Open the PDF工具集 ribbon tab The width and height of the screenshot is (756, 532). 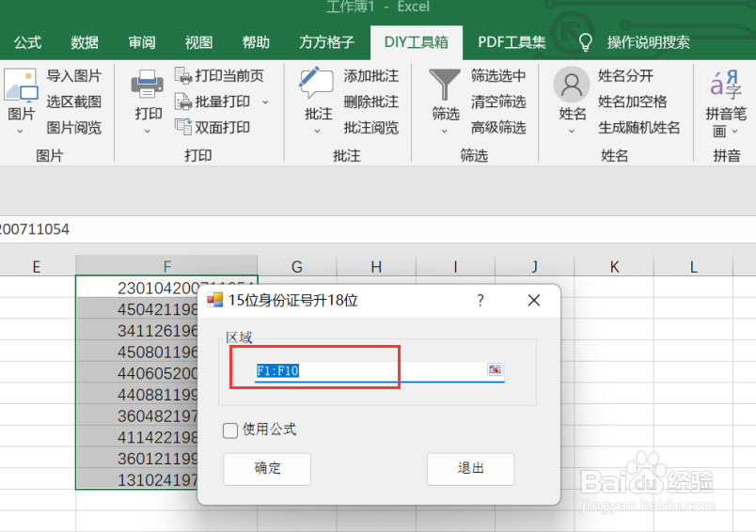click(x=512, y=42)
